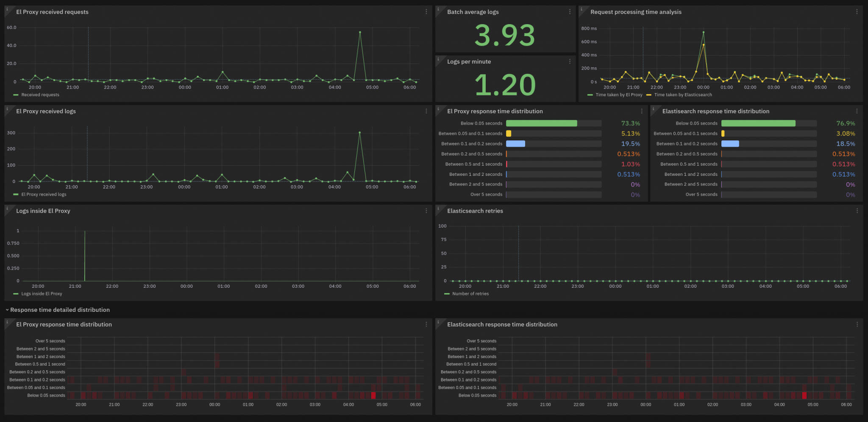The image size is (868, 422).
Task: Open the kebab menu on Batch average logs panel
Action: tap(570, 12)
